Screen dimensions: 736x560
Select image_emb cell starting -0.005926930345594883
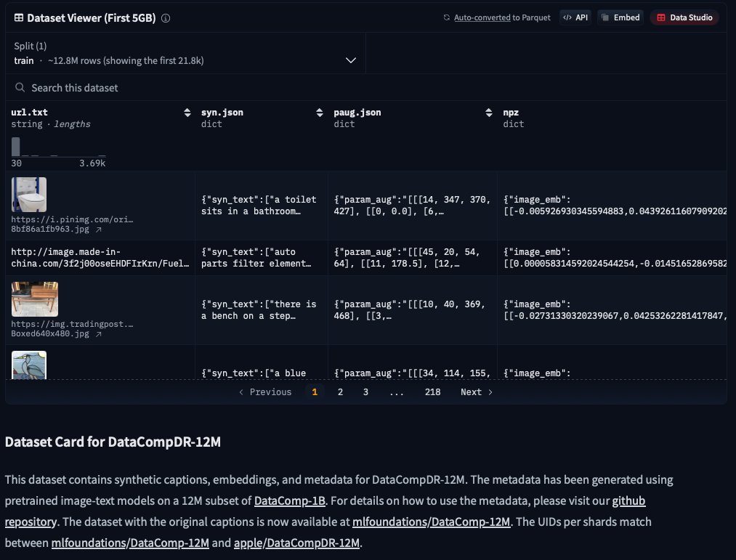point(612,205)
